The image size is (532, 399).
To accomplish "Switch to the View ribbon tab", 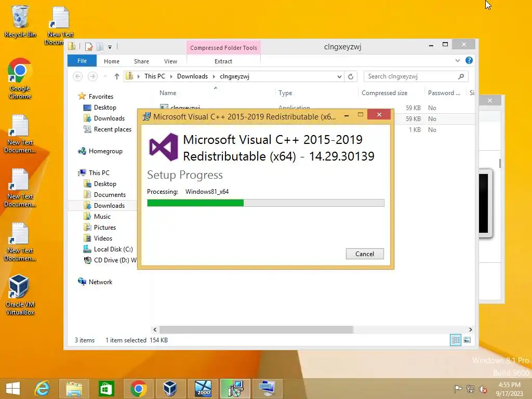I will [x=170, y=61].
